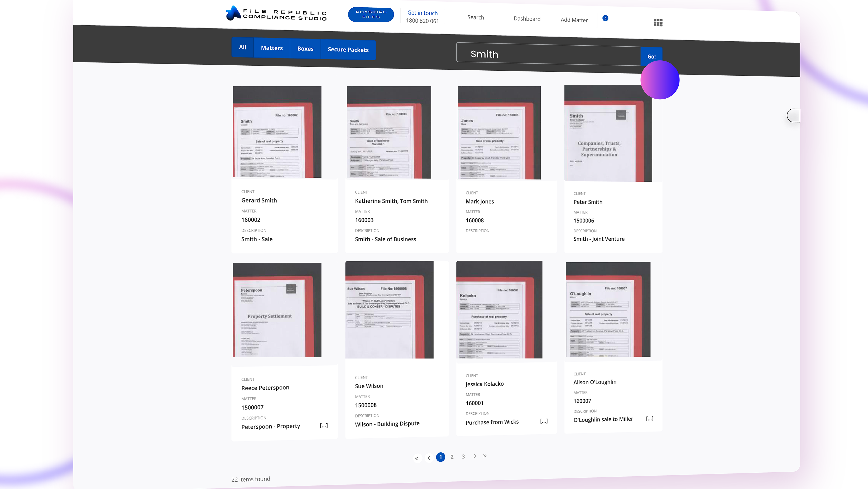Click the File Republic logo
The image size is (868, 489).
(x=276, y=14)
